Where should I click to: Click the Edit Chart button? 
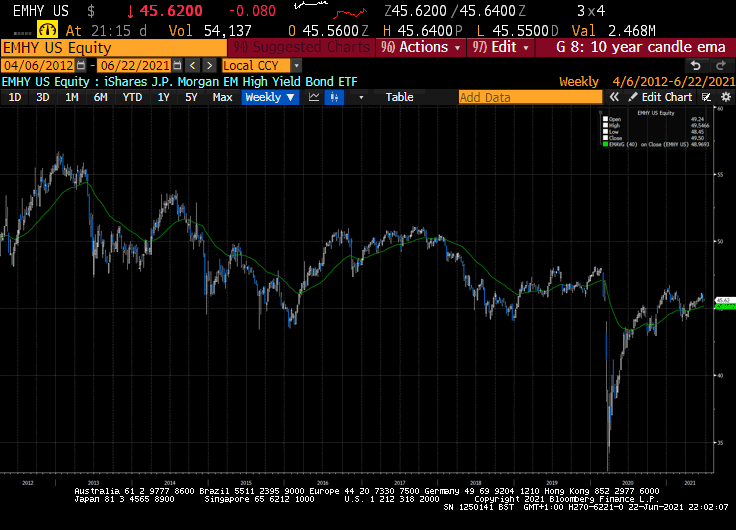pos(661,97)
